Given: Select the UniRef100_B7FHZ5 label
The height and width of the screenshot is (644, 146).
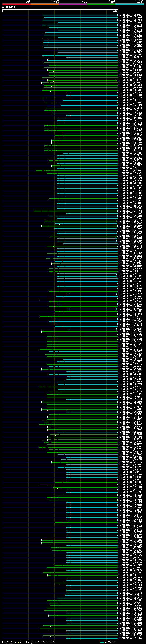Looking at the screenshot, I should (131, 308).
